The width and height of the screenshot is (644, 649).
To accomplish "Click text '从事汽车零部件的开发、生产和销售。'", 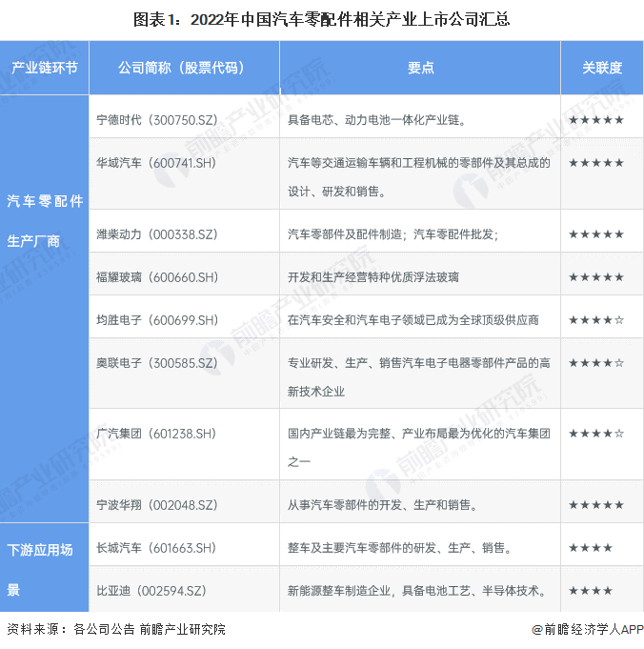I will coord(382,505).
